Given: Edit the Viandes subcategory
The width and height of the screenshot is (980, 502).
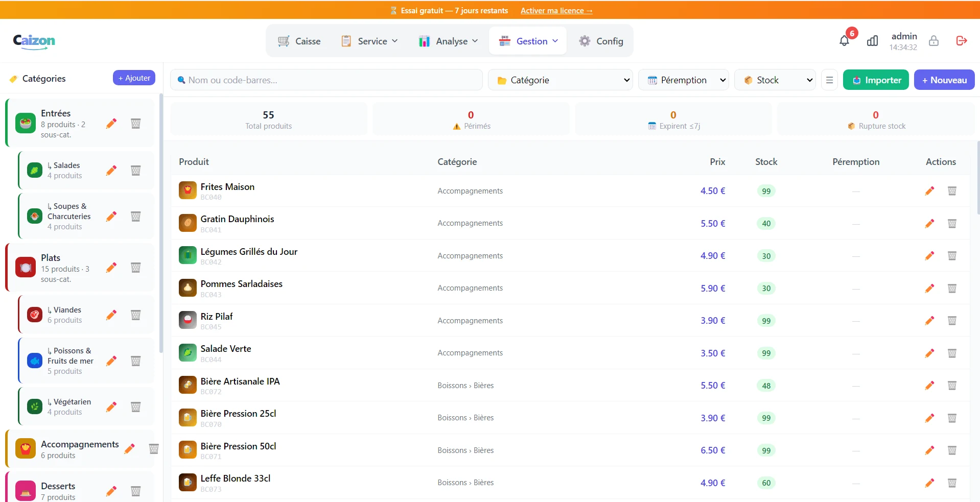Looking at the screenshot, I should tap(111, 315).
